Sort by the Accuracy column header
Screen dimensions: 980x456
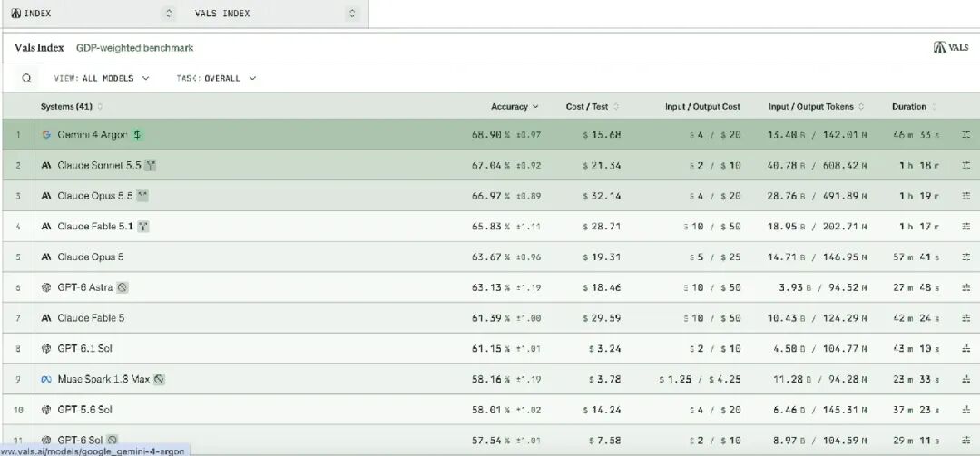click(515, 107)
